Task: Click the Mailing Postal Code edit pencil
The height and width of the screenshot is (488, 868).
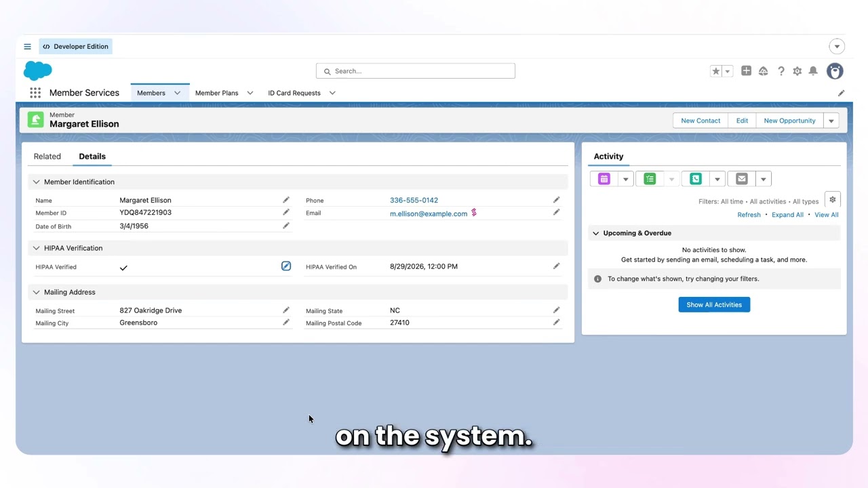Action: 556,323
